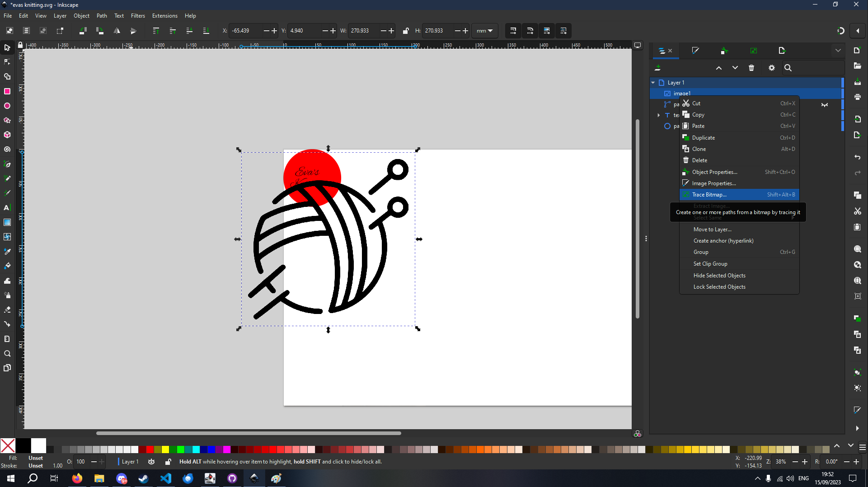868x487 pixels.
Task: Lower selection to bottom
Action: coord(206,31)
